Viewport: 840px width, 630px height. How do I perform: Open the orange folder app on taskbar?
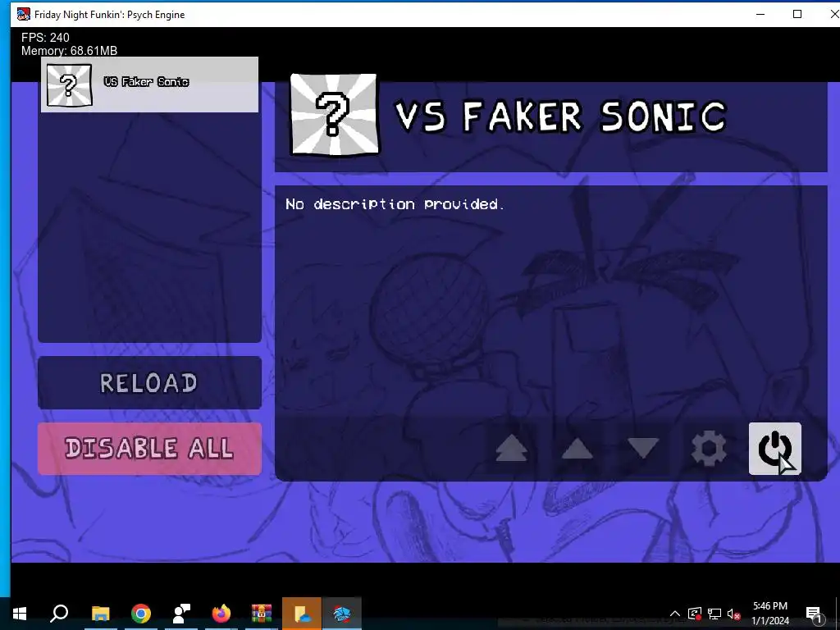(x=302, y=614)
